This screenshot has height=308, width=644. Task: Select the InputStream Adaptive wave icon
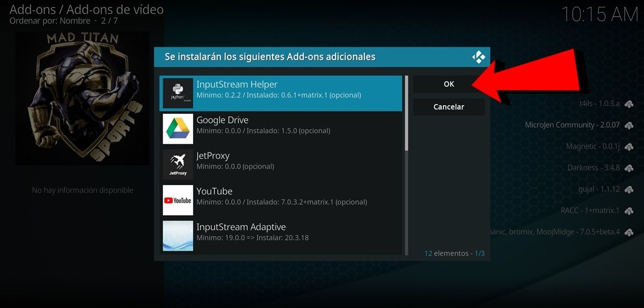tap(178, 236)
